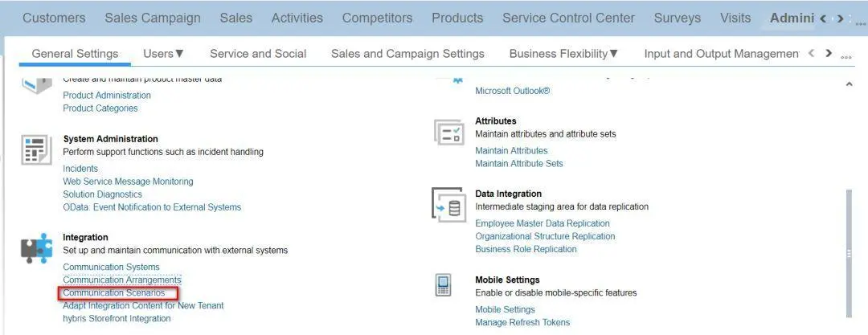Click the Manage Refresh Tokens link
Screen dimensions: 868x335
point(522,322)
